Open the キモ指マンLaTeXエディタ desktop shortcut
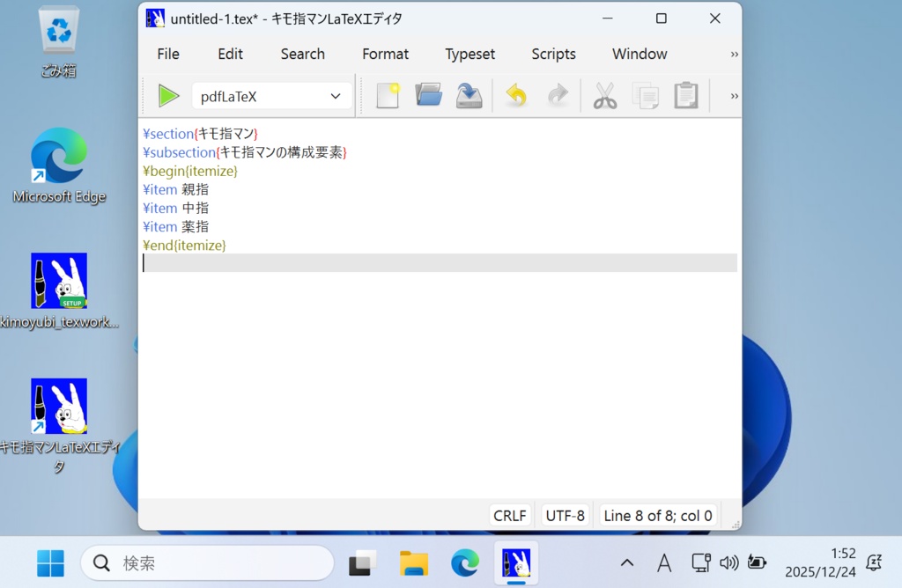This screenshot has width=902, height=588. (x=58, y=406)
